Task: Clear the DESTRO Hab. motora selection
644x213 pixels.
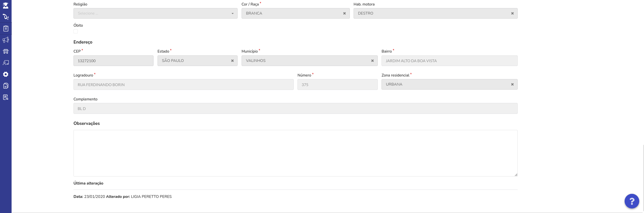Action: pos(512,13)
